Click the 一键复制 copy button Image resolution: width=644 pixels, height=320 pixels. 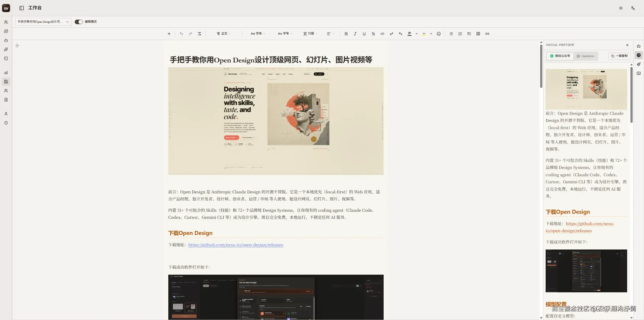pyautogui.click(x=619, y=56)
